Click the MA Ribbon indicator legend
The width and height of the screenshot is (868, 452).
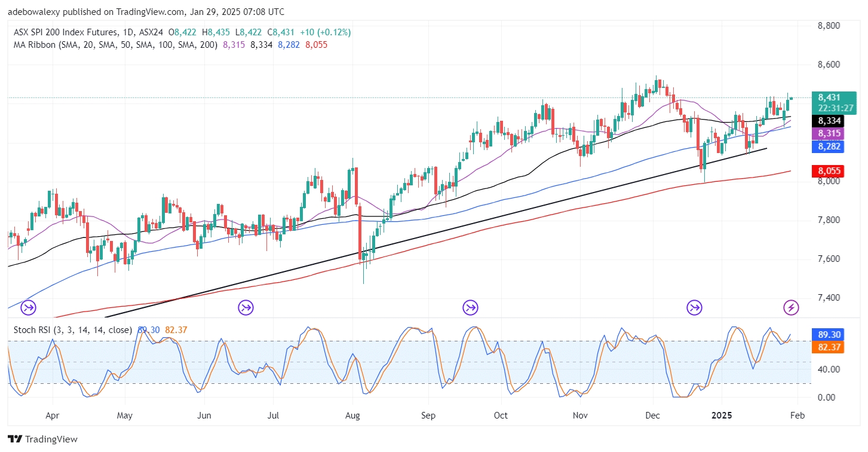point(116,44)
